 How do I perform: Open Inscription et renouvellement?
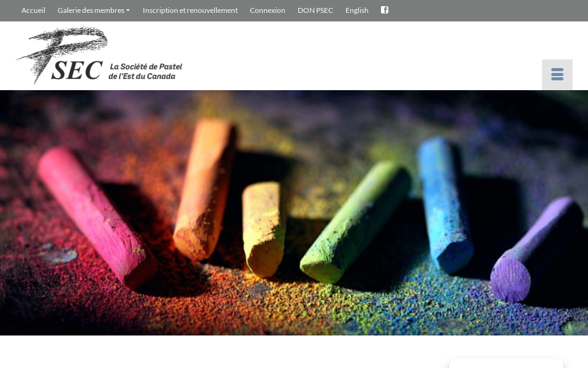click(x=190, y=10)
